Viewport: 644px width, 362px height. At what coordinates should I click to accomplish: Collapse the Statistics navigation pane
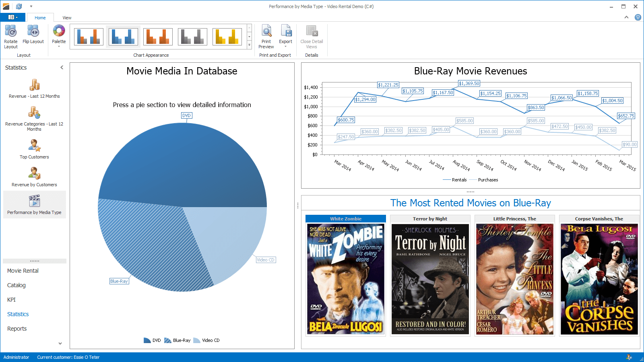(x=62, y=68)
